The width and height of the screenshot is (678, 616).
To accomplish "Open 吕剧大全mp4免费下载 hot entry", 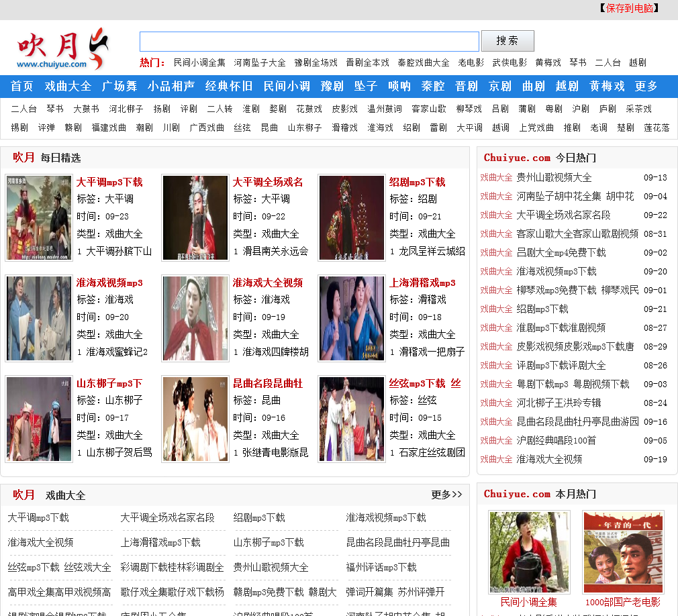I will (x=561, y=252).
